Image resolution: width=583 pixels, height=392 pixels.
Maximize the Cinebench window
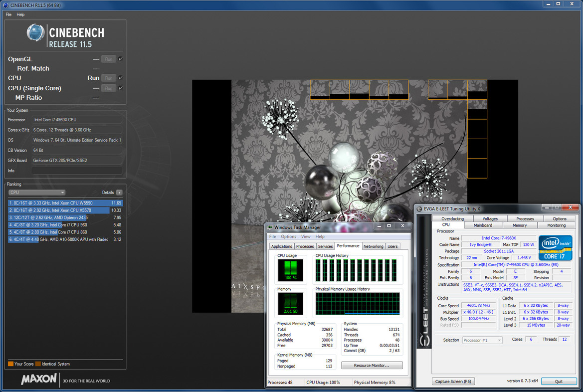click(558, 3)
